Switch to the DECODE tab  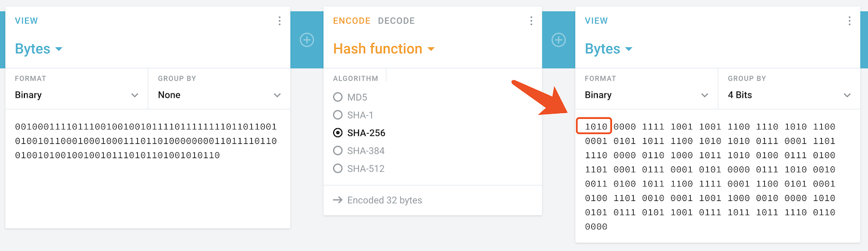click(x=396, y=21)
